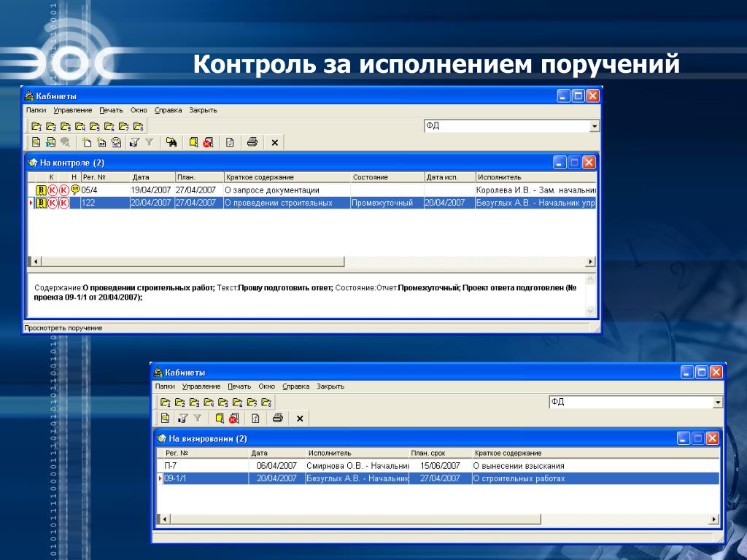Open folder 6 icon in top Кабинеты window
Screen dimensions: 747x560
point(109,127)
